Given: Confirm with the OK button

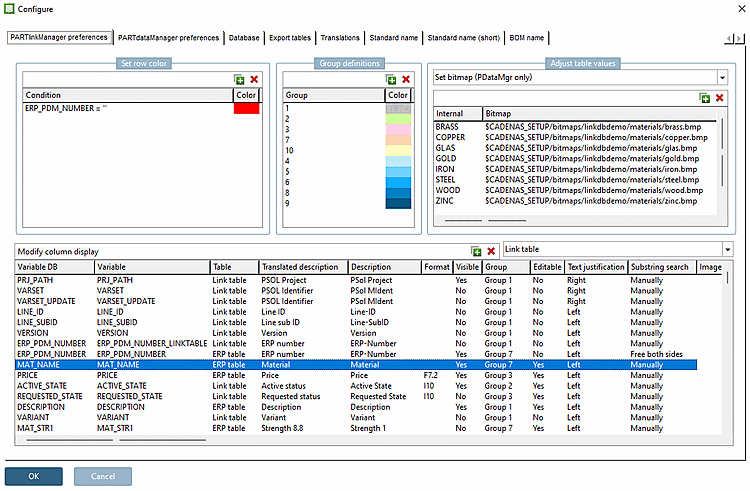Looking at the screenshot, I should (x=34, y=475).
